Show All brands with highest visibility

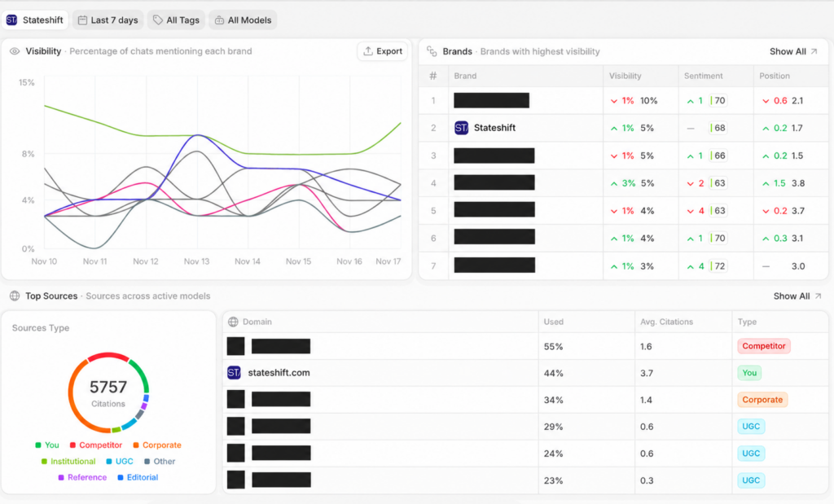point(793,51)
